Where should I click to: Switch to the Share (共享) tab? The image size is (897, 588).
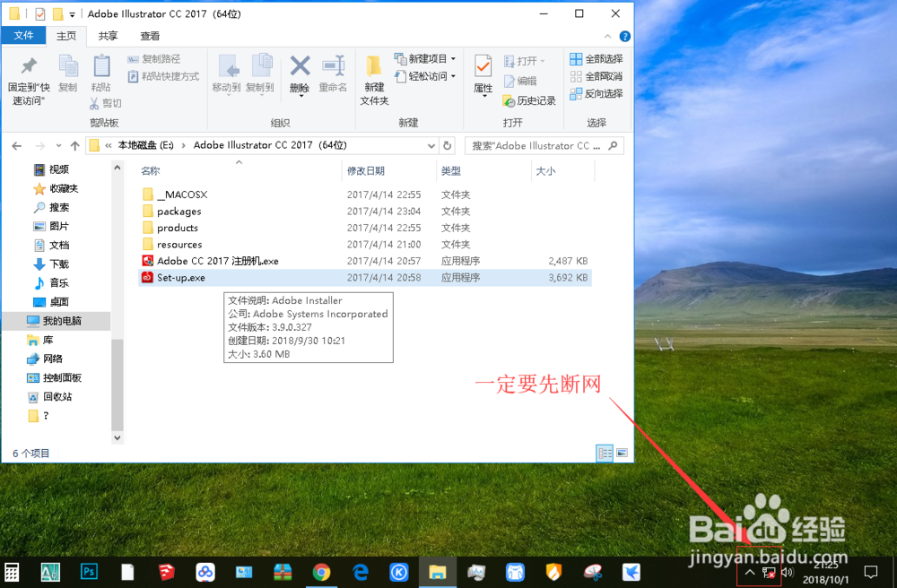(109, 36)
